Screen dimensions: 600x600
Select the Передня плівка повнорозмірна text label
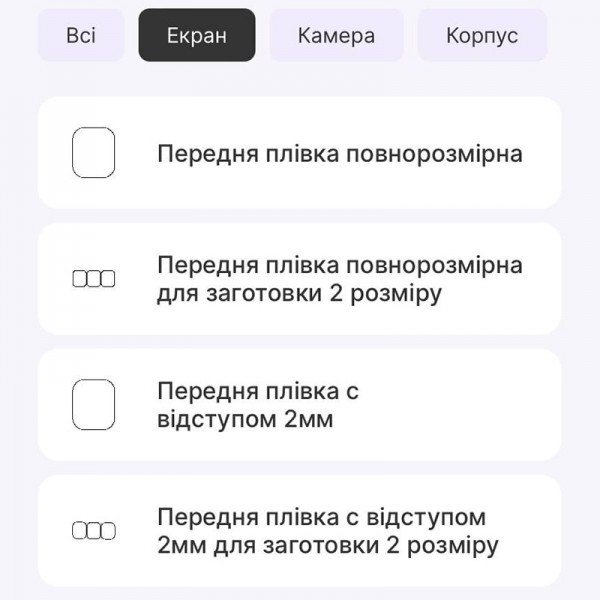click(340, 154)
